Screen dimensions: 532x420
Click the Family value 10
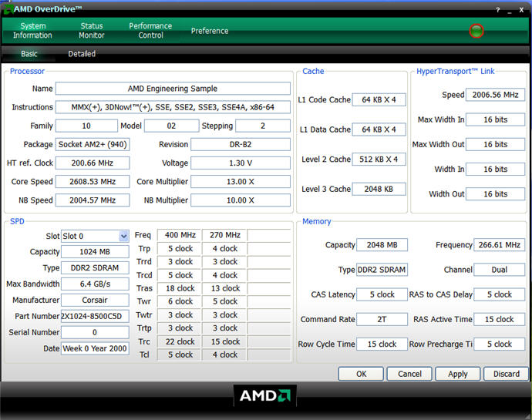click(86, 126)
